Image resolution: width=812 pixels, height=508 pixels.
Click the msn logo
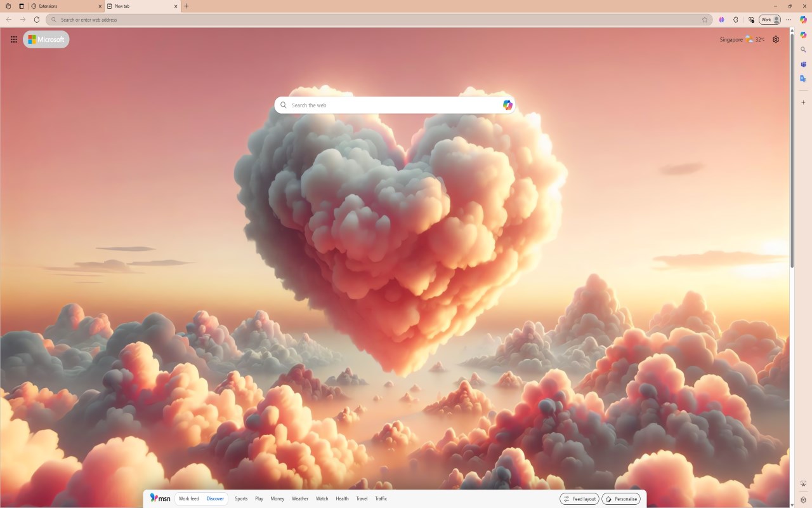click(x=160, y=498)
